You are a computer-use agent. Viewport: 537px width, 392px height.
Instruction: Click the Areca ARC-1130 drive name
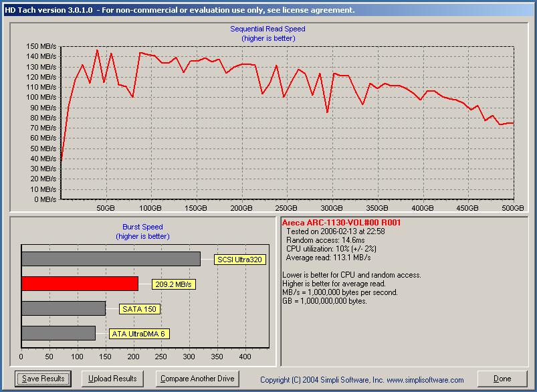pos(341,223)
